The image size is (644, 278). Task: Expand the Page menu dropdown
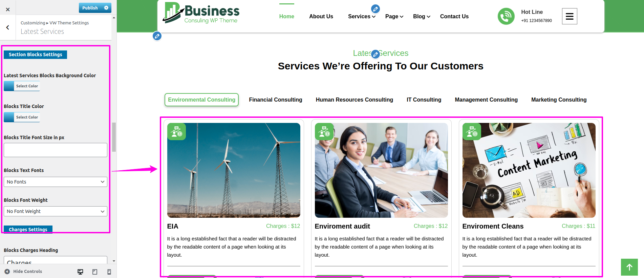coord(394,16)
